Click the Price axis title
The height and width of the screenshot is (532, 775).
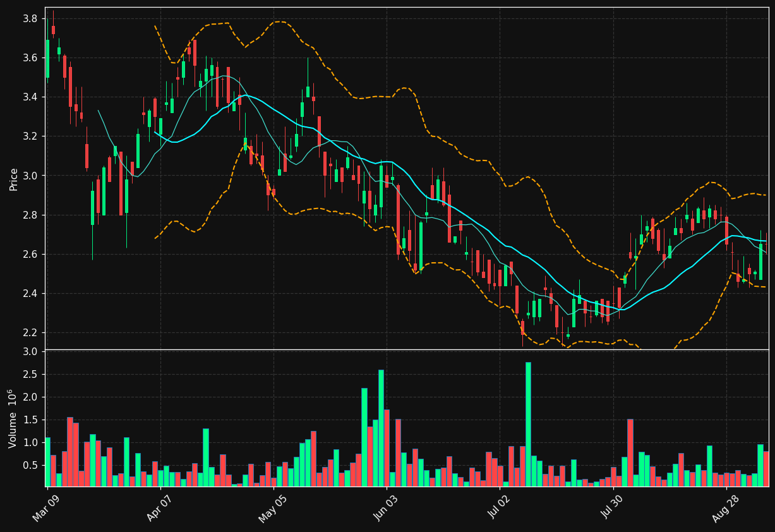14,179
